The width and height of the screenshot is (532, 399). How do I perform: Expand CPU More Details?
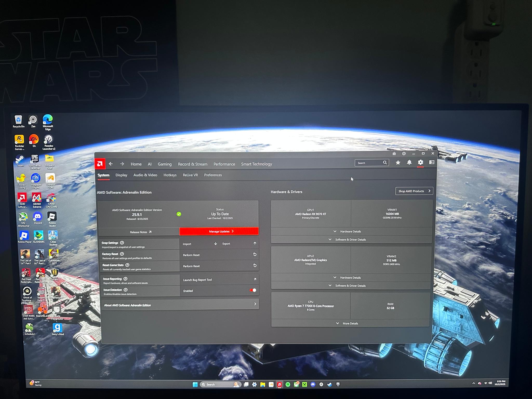tap(350, 323)
